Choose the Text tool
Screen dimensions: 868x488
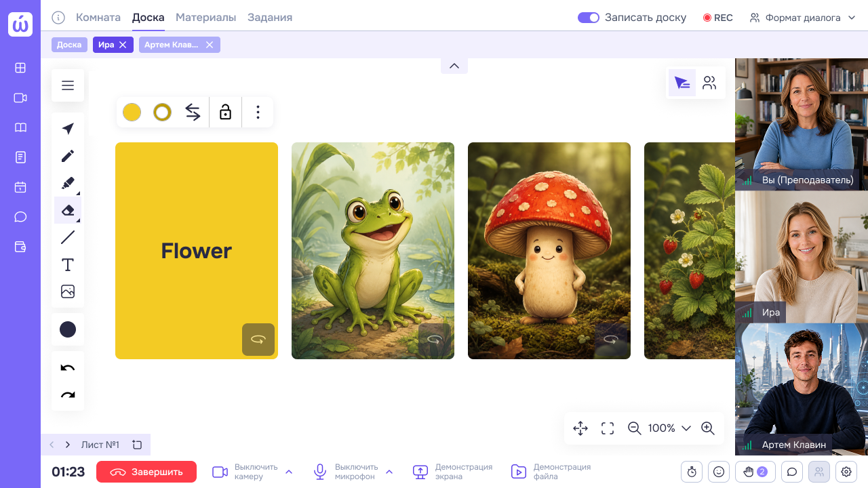click(x=68, y=264)
